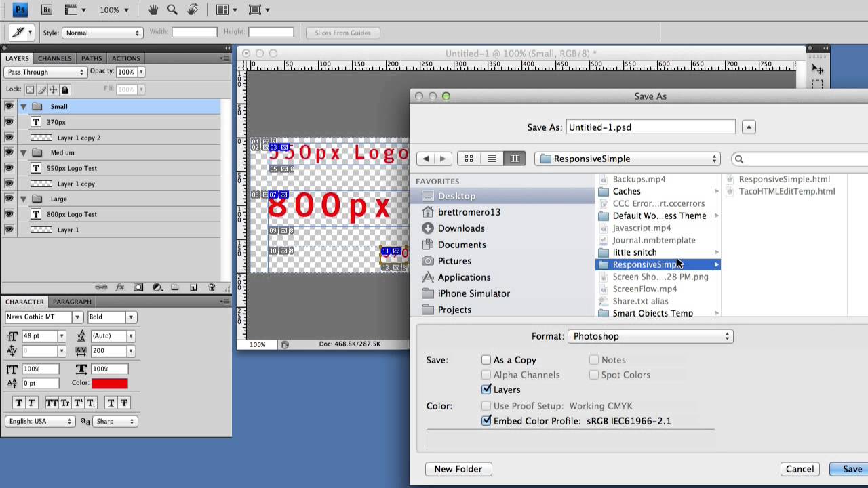Screen dimensions: 868x488
Task: Collapse the Medium layer group triangle
Action: tap(23, 152)
